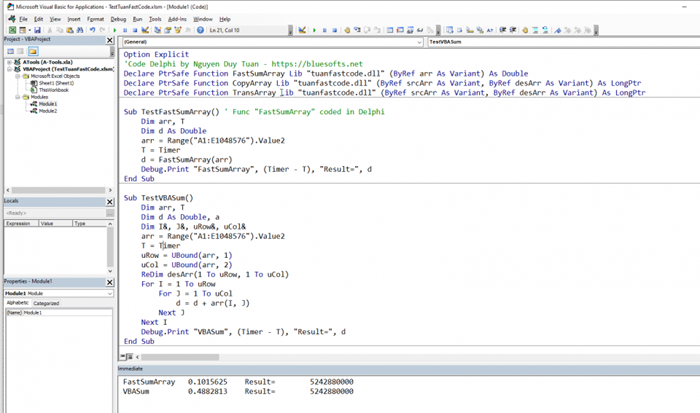700x413 pixels.
Task: Click the Save icon in the toolbar
Action: pos(35,31)
